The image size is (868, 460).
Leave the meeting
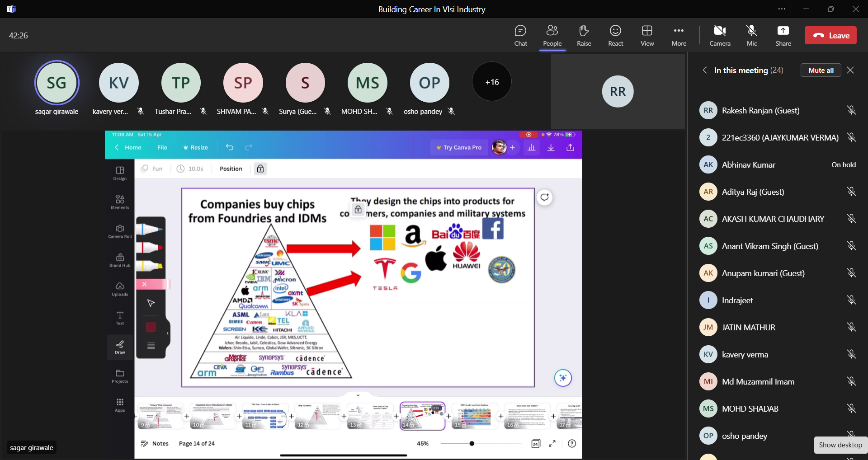[x=830, y=35]
